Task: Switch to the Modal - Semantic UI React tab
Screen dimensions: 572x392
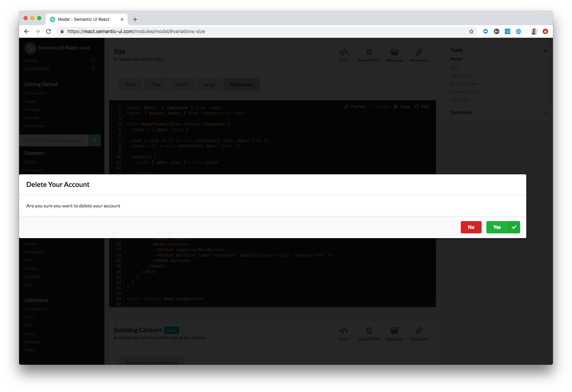Action: [x=84, y=19]
